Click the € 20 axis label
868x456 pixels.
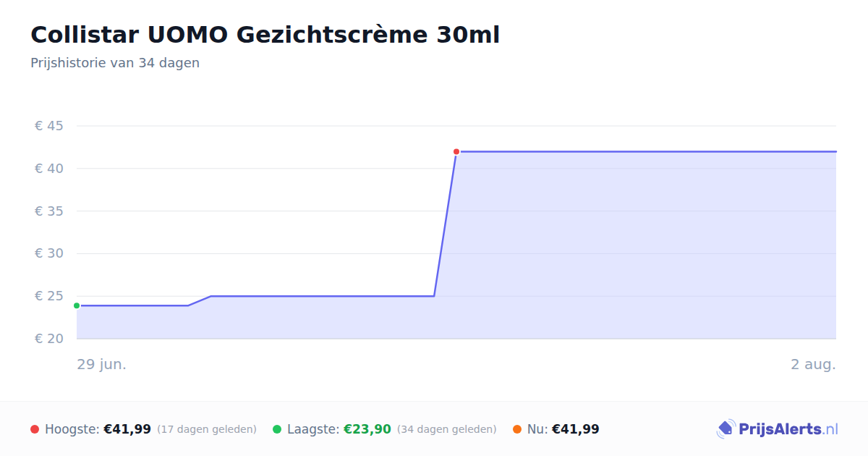[x=49, y=339]
